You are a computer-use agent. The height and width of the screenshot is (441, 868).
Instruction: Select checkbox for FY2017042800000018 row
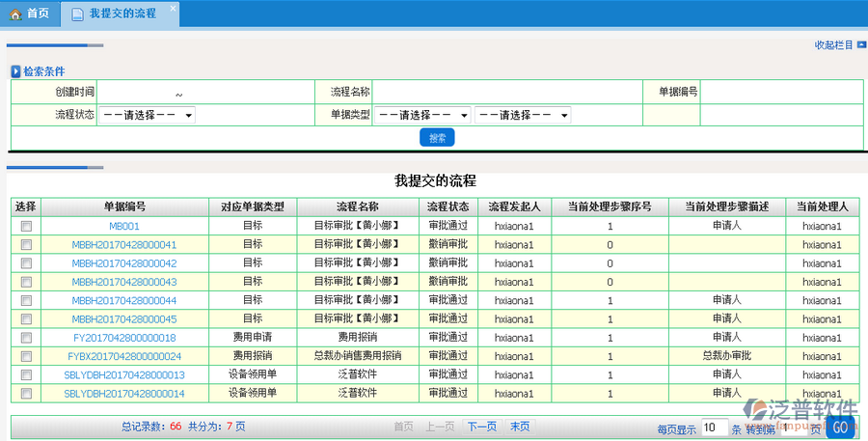click(26, 338)
